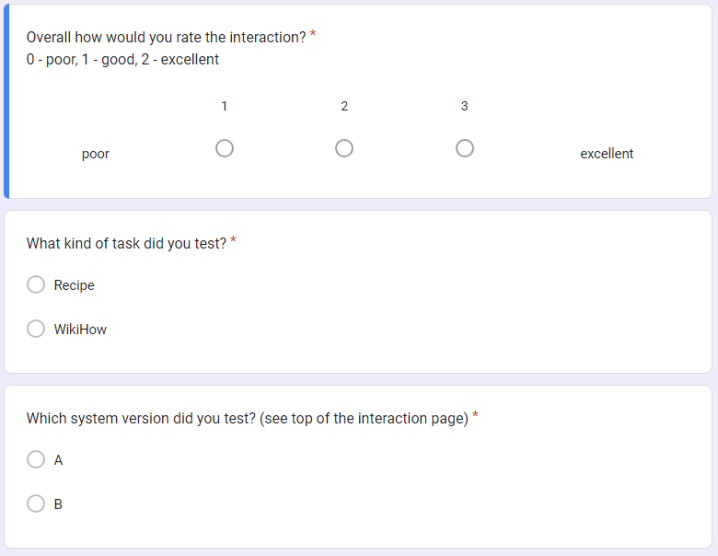Select rating 3 radio button
Screen dimensions: 718x556
coord(464,149)
